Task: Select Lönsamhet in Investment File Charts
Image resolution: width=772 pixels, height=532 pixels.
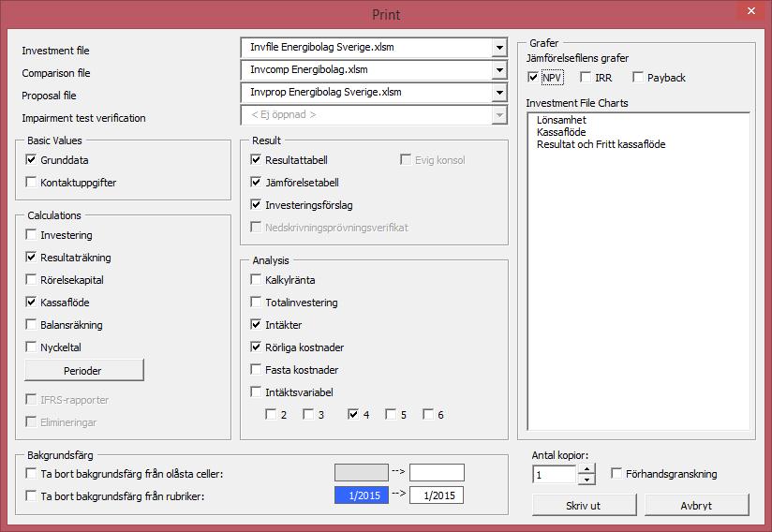Action: 561,120
